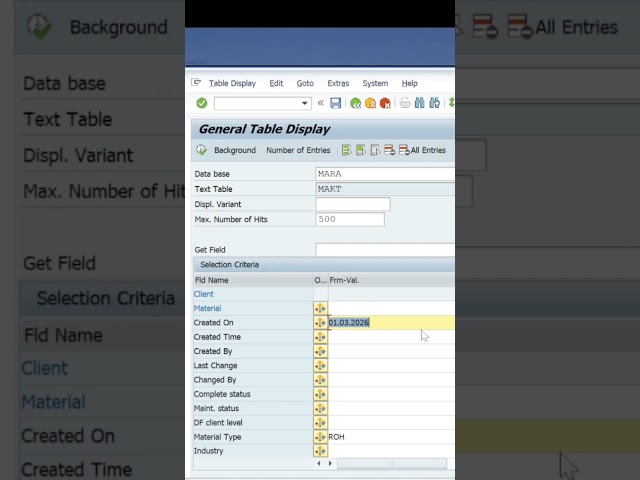
Task: Click the second green list icon in application toolbar
Action: tap(361, 150)
